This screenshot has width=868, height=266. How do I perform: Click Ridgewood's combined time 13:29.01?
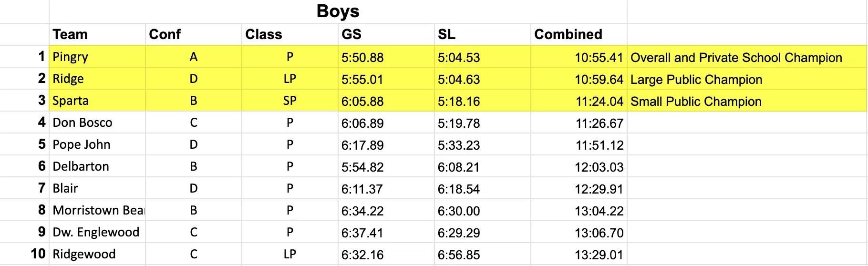pyautogui.click(x=599, y=255)
